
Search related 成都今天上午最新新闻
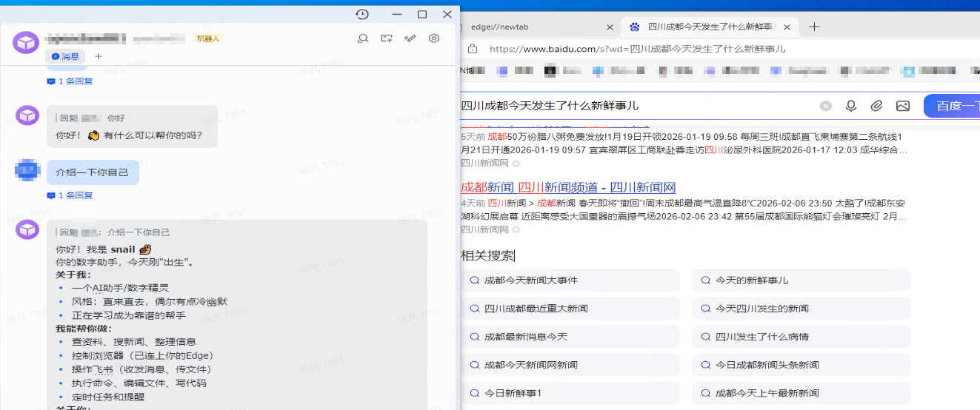(801, 393)
